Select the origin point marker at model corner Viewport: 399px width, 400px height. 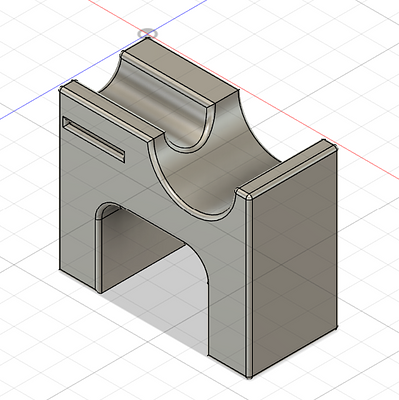147,33
